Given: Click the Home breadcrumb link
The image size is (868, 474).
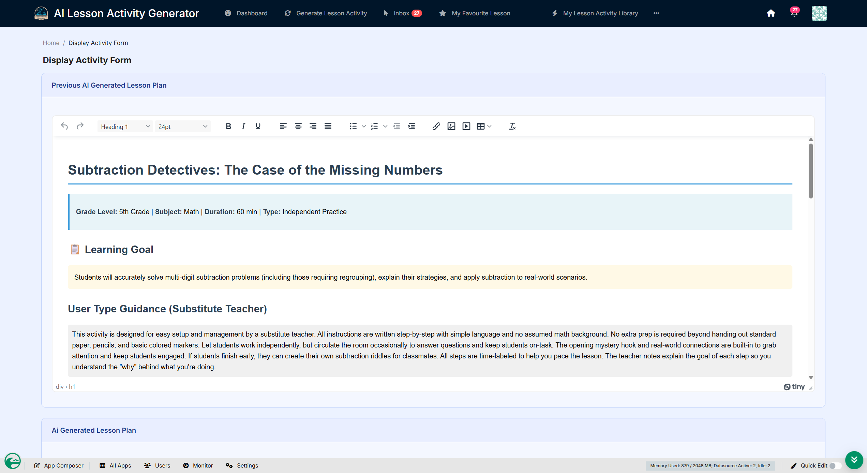Looking at the screenshot, I should pyautogui.click(x=51, y=43).
